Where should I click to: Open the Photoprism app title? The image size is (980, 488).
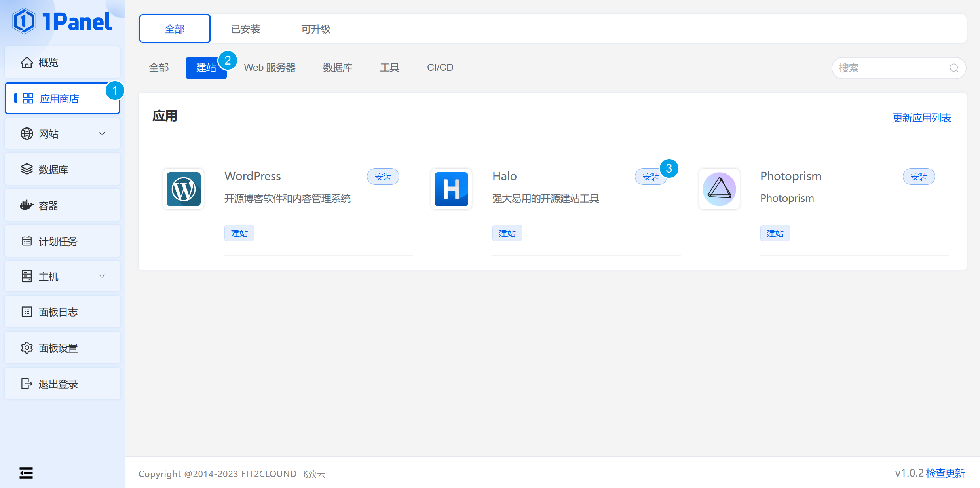coord(791,176)
